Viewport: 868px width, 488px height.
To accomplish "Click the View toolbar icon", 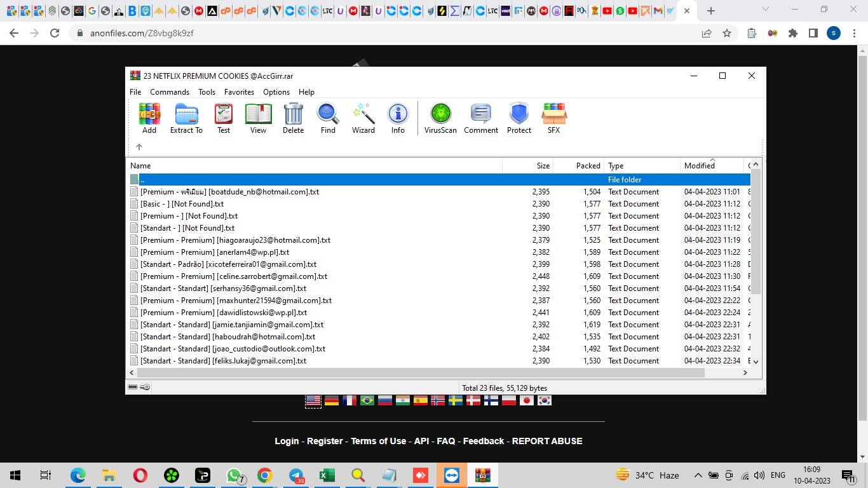I will [258, 119].
